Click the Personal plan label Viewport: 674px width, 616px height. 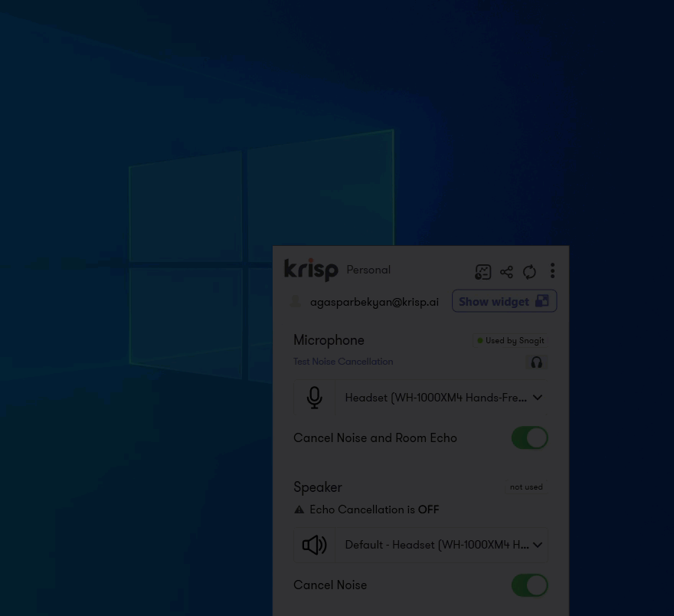[368, 270]
